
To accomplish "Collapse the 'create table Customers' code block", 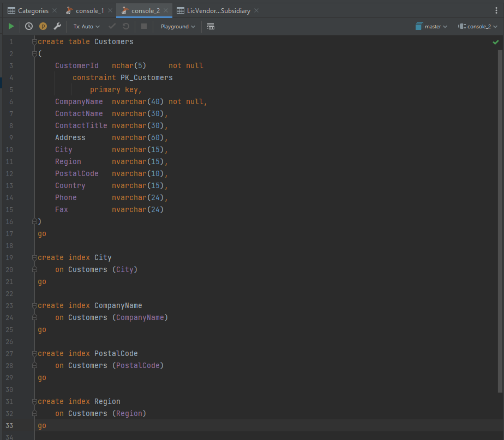I will (x=34, y=42).
